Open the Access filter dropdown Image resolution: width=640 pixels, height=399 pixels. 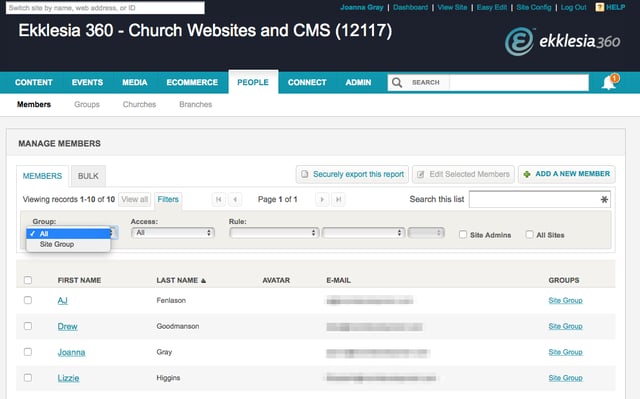173,233
